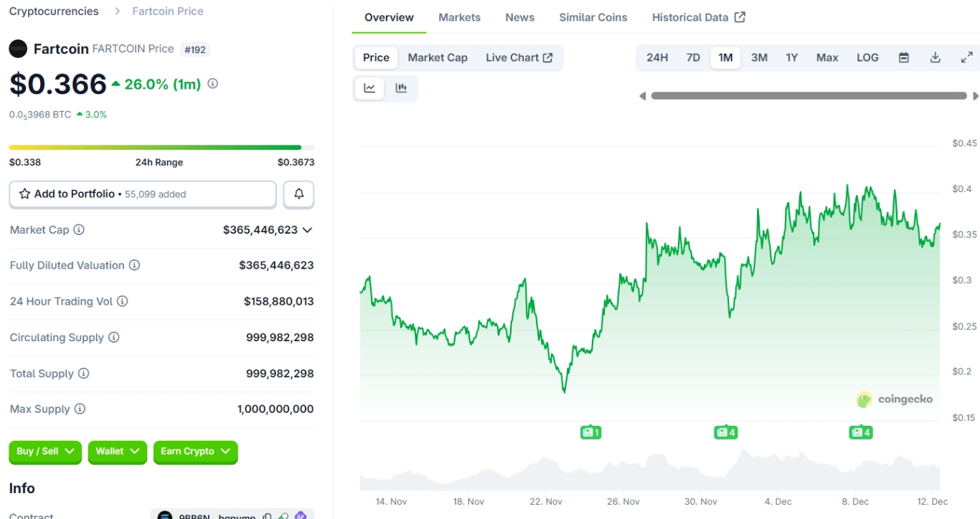Expand the Market Cap details chevron
Image resolution: width=980 pixels, height=519 pixels.
point(308,229)
